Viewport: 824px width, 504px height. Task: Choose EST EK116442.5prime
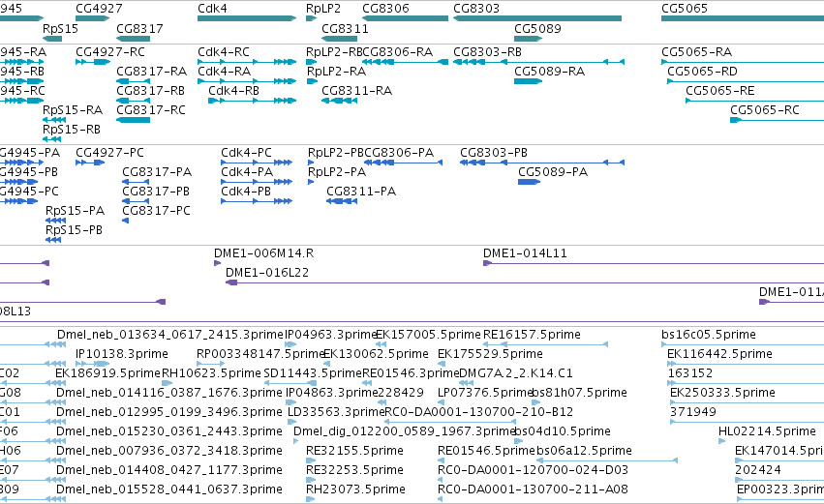pos(719,354)
